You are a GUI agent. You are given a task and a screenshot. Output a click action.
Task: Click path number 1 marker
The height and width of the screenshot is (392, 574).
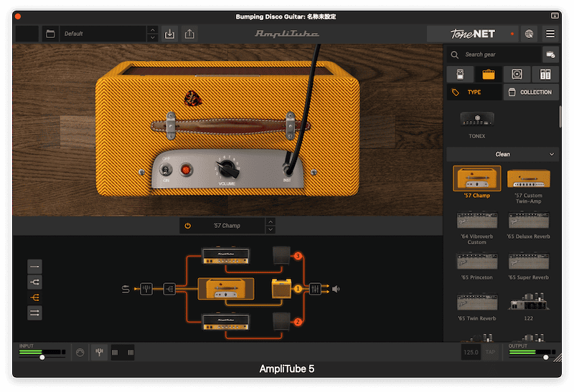tap(298, 289)
